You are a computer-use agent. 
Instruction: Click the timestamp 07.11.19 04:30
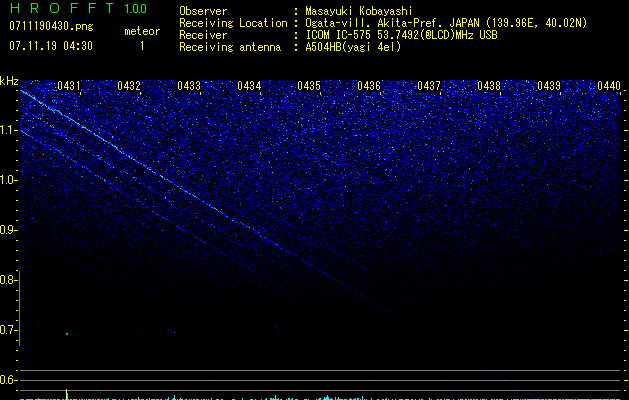pos(51,46)
